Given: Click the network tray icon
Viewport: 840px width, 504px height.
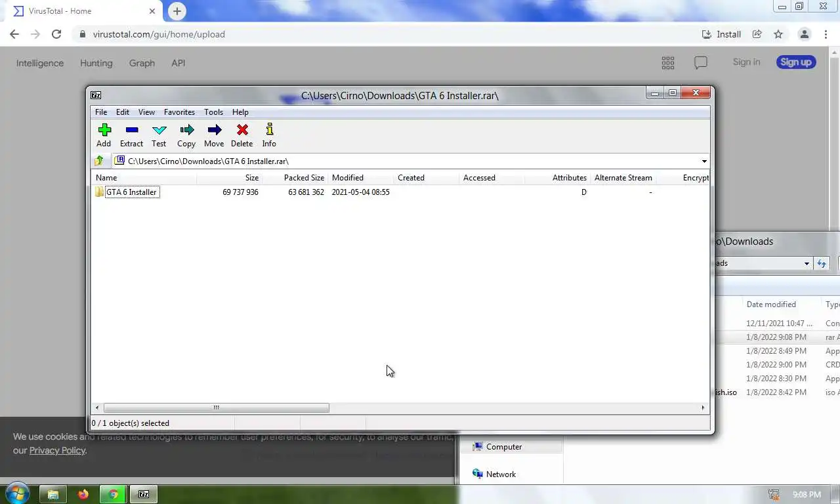Looking at the screenshot, I should click(774, 494).
